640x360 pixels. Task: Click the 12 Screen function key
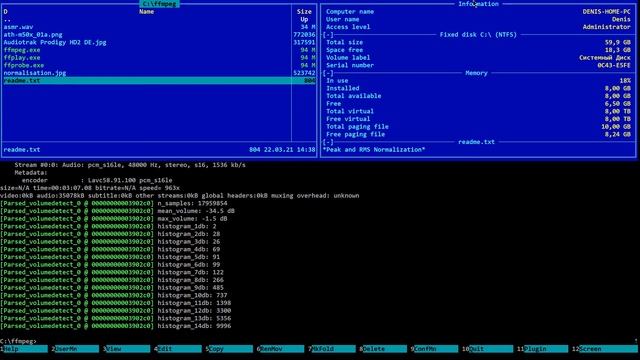click(604, 349)
